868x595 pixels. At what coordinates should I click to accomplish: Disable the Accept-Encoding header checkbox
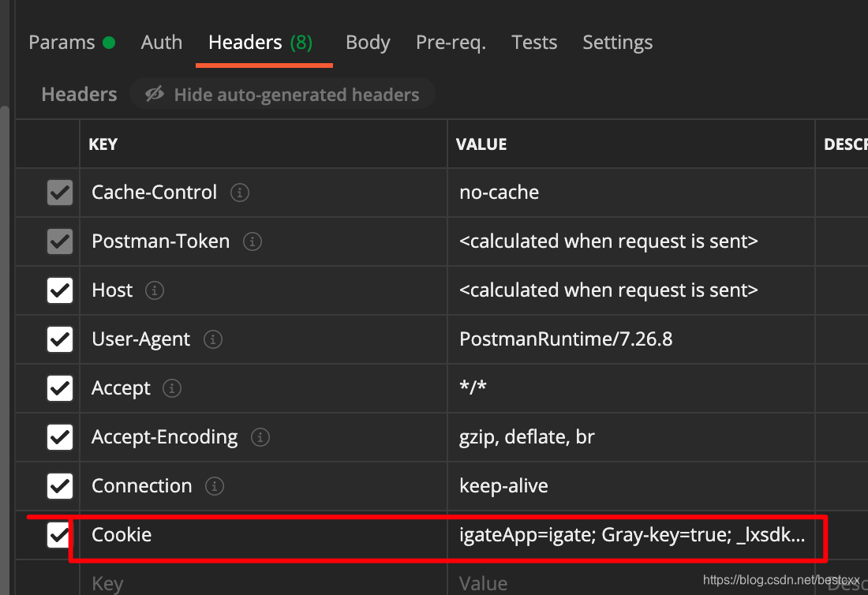[60, 437]
